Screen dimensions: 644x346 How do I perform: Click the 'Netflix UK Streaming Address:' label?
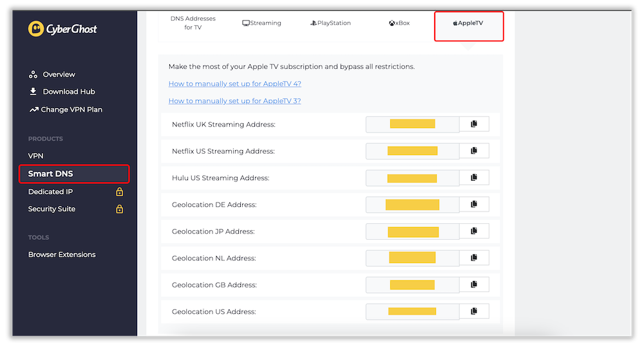click(223, 124)
